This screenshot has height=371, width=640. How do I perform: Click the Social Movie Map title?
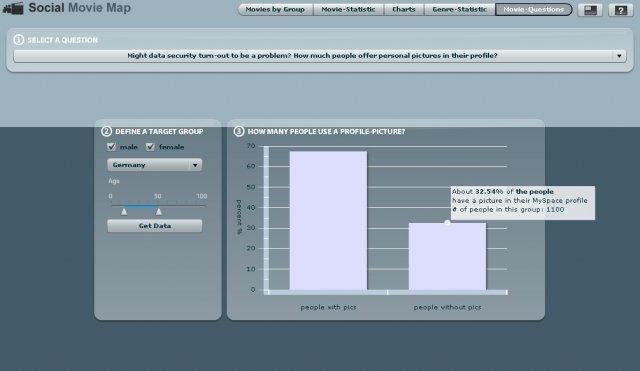point(80,8)
